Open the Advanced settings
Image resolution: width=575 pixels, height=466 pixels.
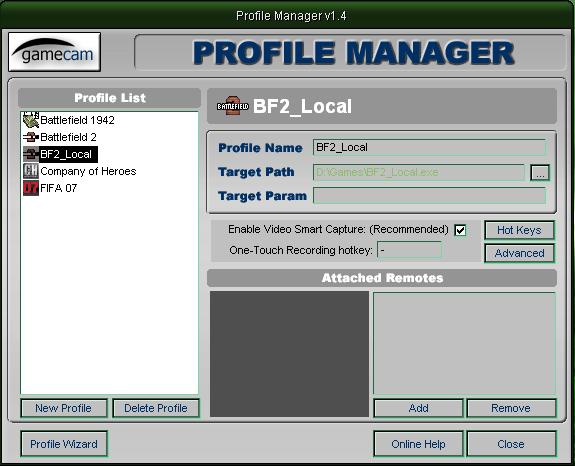[519, 253]
